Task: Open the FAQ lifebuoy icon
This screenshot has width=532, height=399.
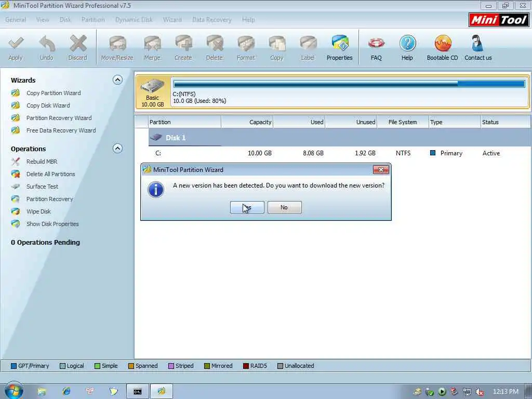Action: coord(376,44)
